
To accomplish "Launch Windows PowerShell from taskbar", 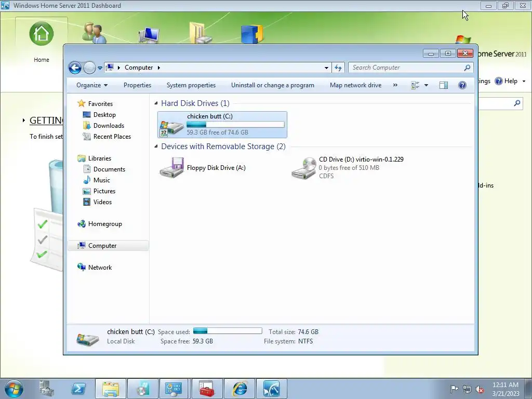I will [78, 389].
